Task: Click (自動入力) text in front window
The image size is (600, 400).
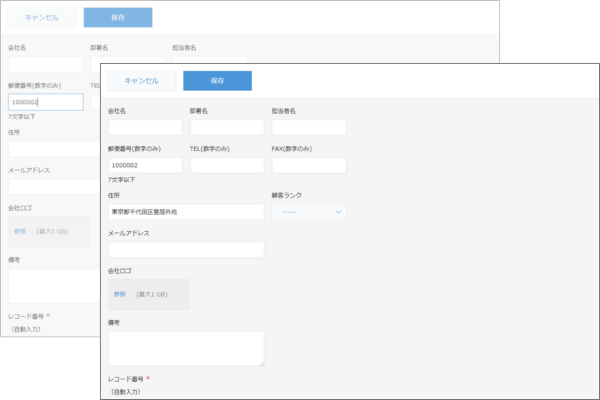Action: [x=126, y=392]
